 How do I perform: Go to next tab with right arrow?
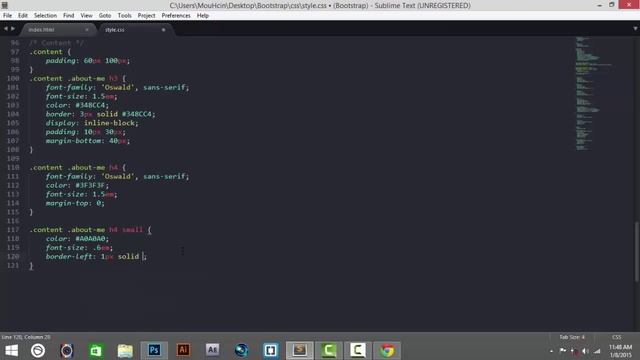[13, 29]
